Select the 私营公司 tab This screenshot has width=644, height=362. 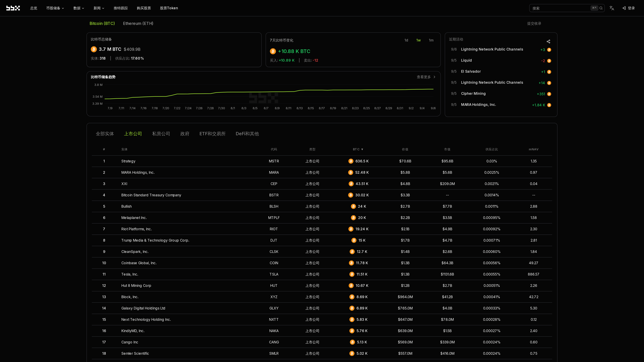click(x=161, y=134)
